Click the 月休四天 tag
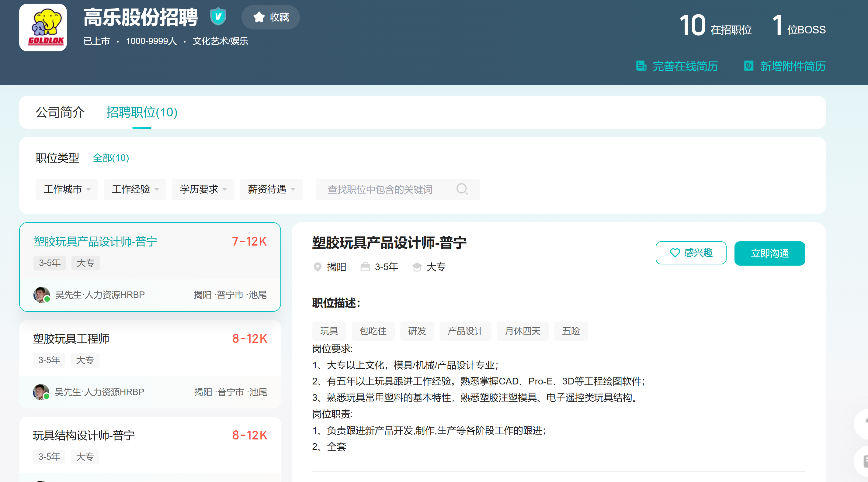This screenshot has height=482, width=868. point(523,331)
